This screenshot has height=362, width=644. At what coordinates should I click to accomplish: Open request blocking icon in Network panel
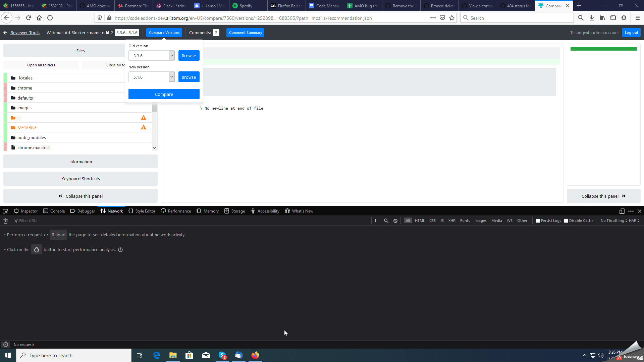click(x=395, y=221)
